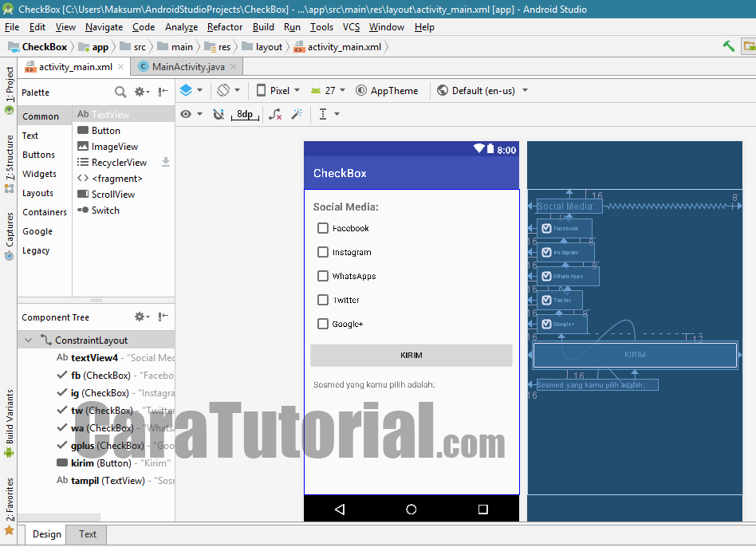Infer constraints with magic wand

pyautogui.click(x=297, y=114)
